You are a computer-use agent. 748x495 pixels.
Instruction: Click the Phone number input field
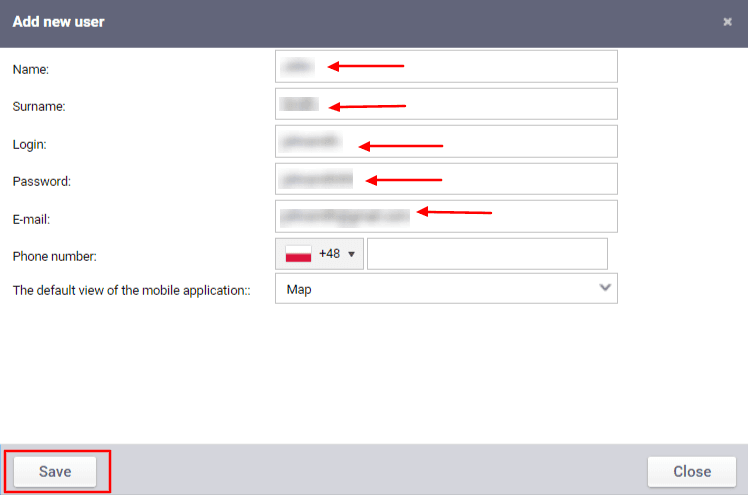tap(487, 254)
